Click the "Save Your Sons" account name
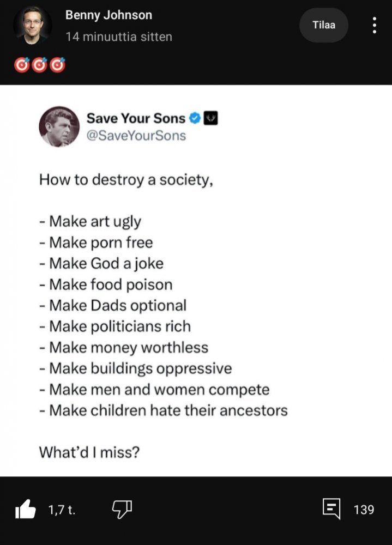 point(136,118)
